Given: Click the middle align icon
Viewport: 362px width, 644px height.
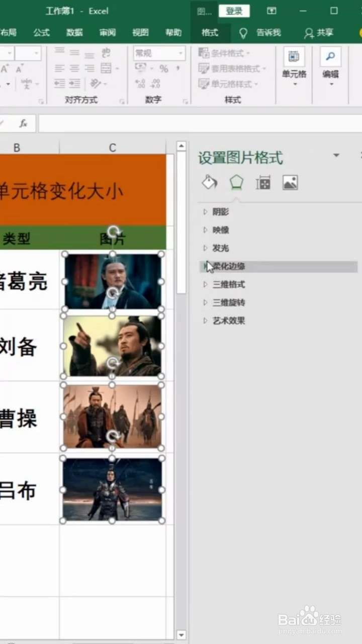Looking at the screenshot, I should coord(74,52).
